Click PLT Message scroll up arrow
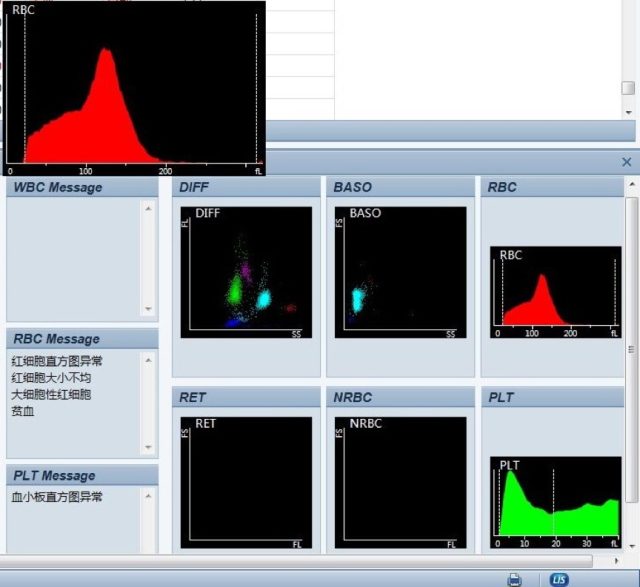 (x=148, y=496)
